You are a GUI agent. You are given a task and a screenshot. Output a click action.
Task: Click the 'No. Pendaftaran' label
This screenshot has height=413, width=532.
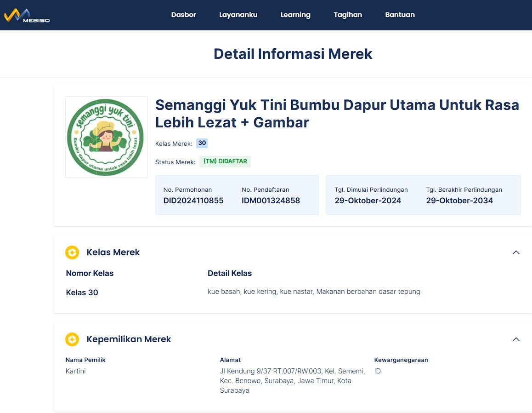pos(266,189)
